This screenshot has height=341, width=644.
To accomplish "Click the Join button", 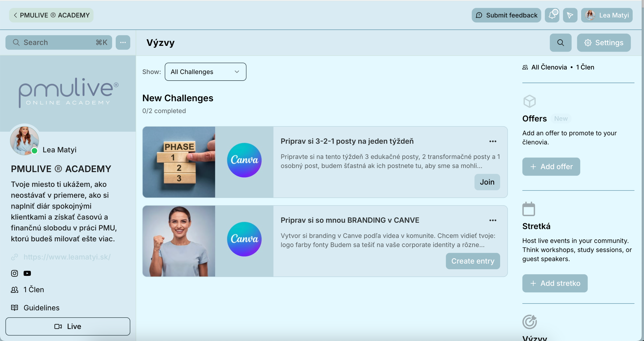I will coord(487,182).
